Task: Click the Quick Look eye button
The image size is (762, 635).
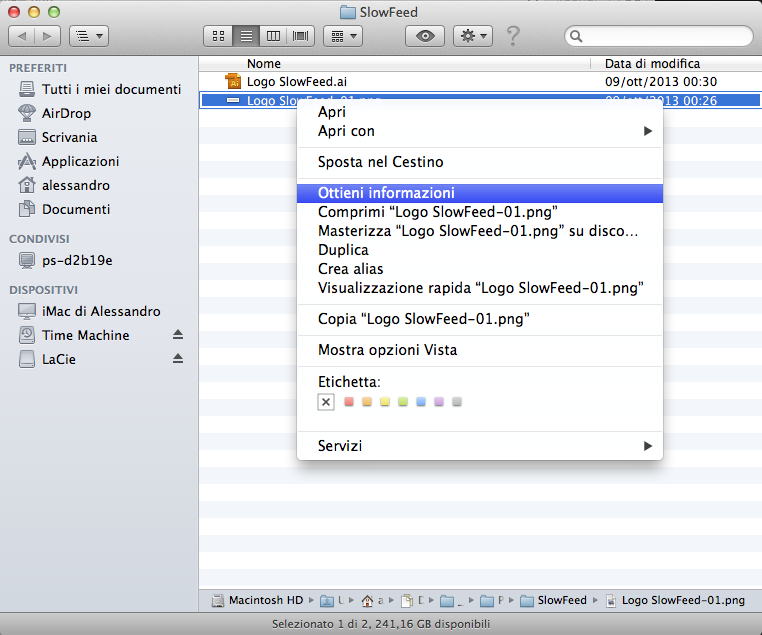Action: (425, 36)
